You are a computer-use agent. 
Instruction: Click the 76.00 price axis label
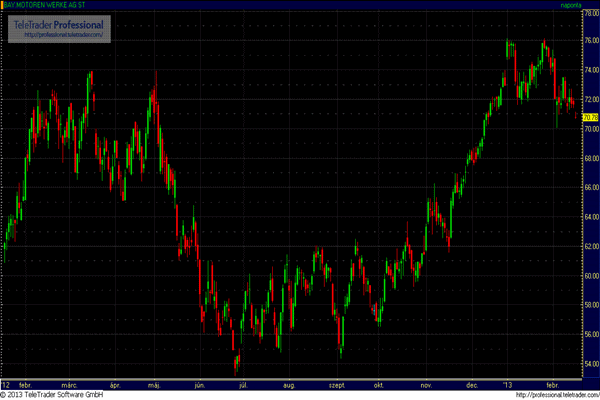589,42
